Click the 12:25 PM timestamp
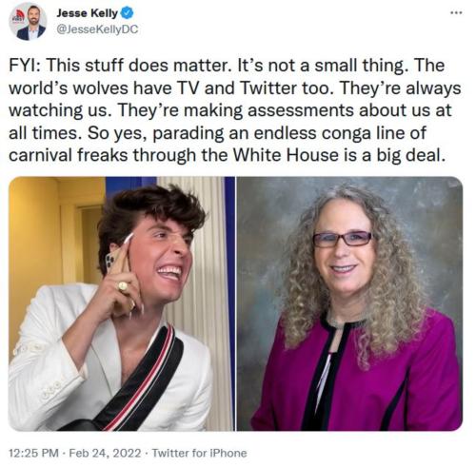Screen dimensions: 476x468 [33, 453]
